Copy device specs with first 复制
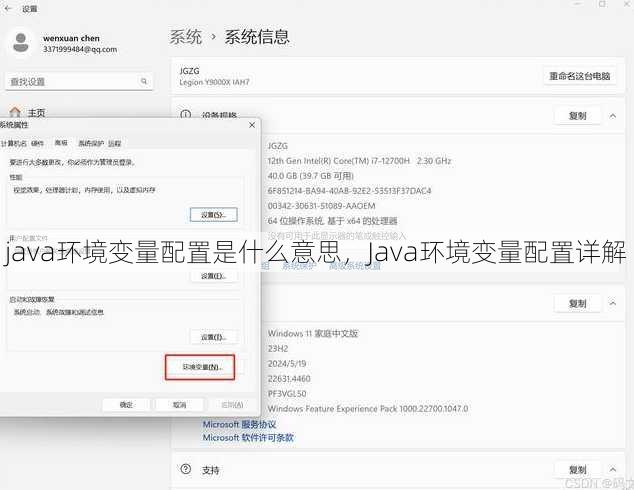Image resolution: width=634 pixels, height=490 pixels. (577, 116)
